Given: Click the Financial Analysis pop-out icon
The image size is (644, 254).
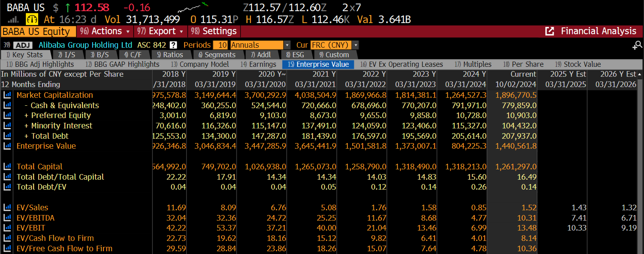Looking at the screenshot, I should [x=550, y=31].
